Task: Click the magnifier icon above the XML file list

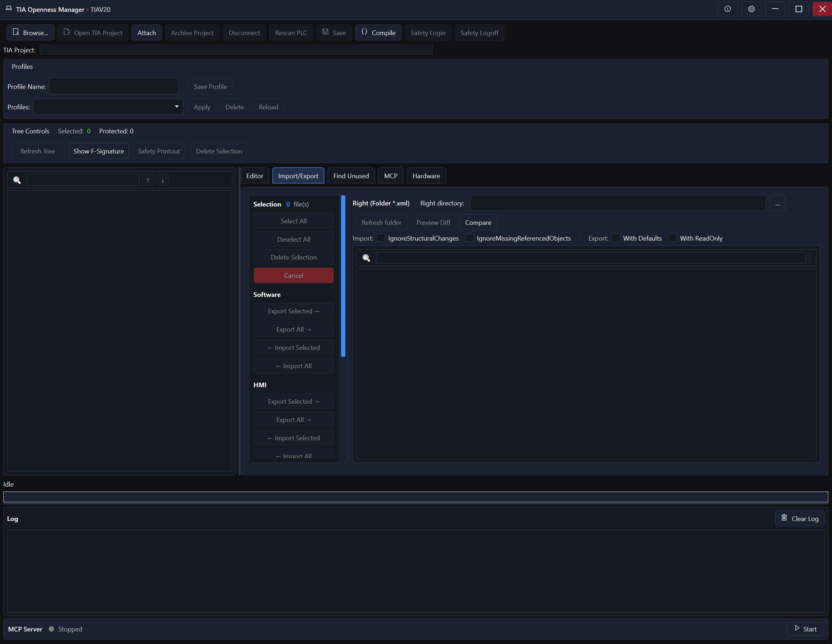Action: (x=366, y=258)
